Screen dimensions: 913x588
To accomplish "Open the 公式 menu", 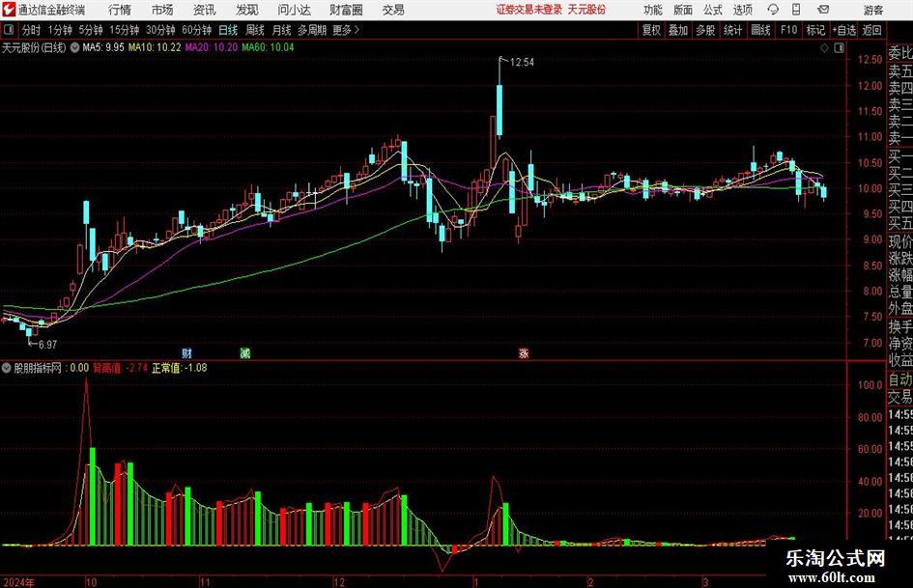I will 713,10.
